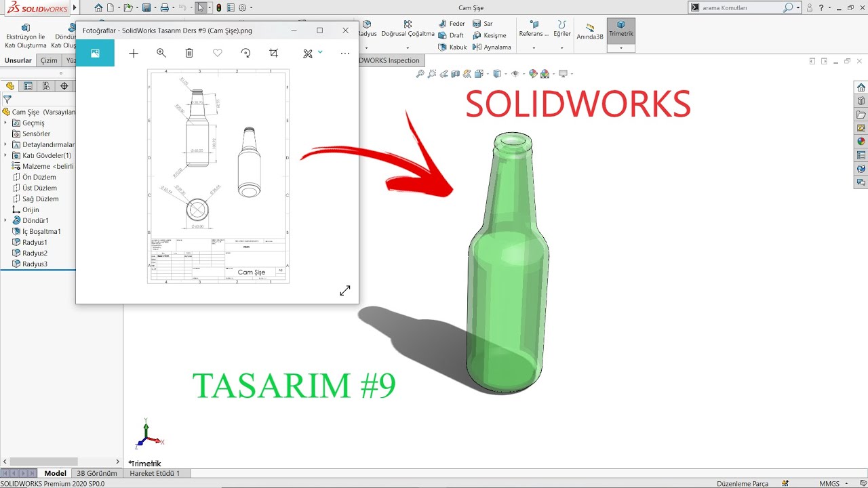Switch to the Unsurlar tab

click(18, 60)
